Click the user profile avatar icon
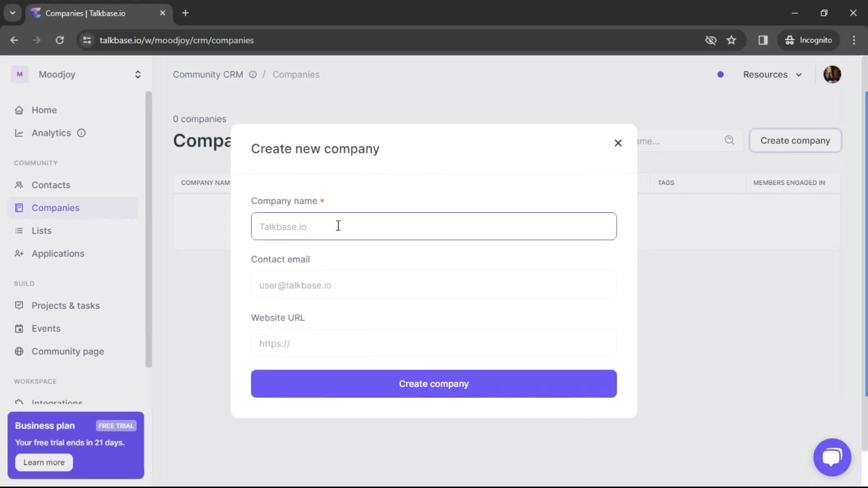This screenshot has height=488, width=868. pos(833,74)
